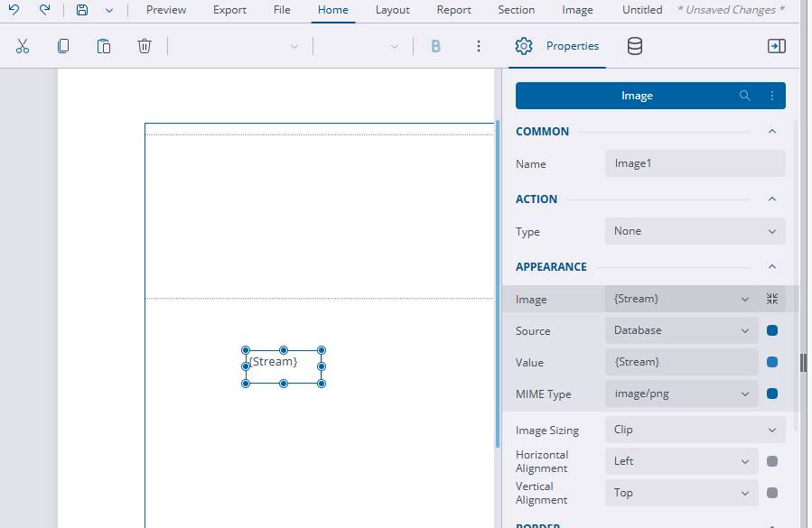Open the Image Sizing dropdown set to Clip

point(695,430)
